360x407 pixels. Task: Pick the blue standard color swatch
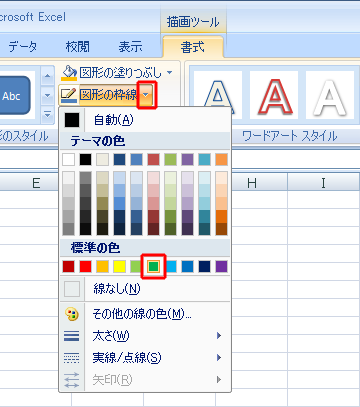coord(187,267)
